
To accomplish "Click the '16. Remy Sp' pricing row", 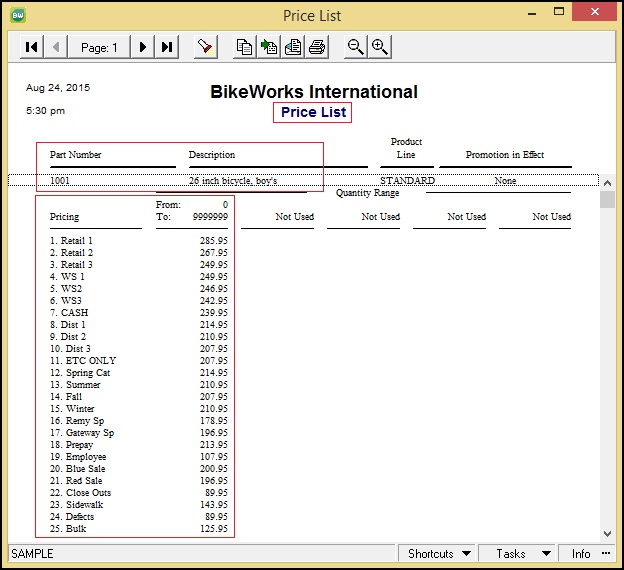I will point(138,420).
